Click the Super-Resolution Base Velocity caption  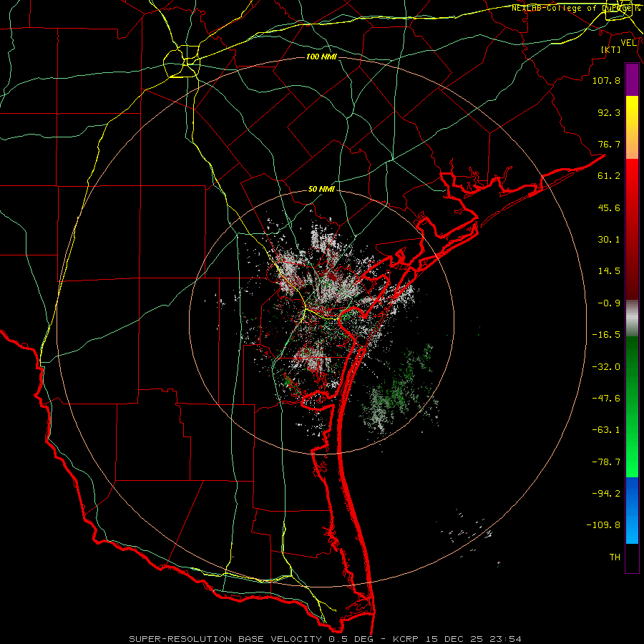click(326, 639)
